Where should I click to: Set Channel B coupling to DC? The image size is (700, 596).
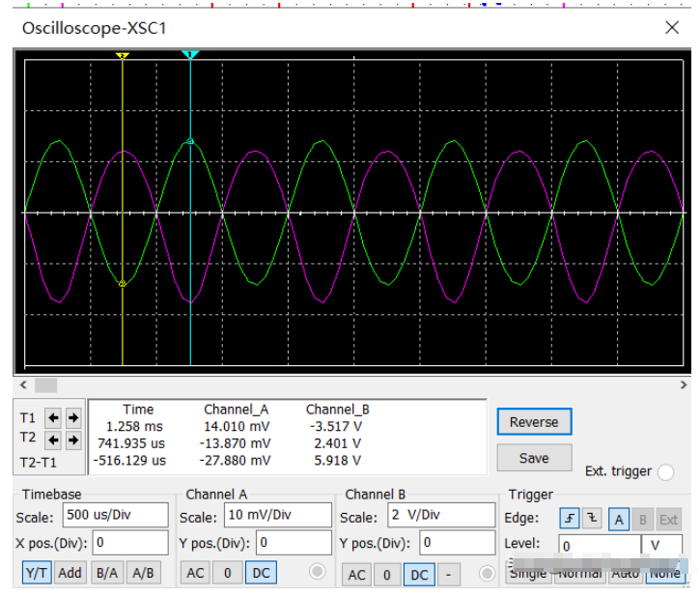click(x=419, y=575)
